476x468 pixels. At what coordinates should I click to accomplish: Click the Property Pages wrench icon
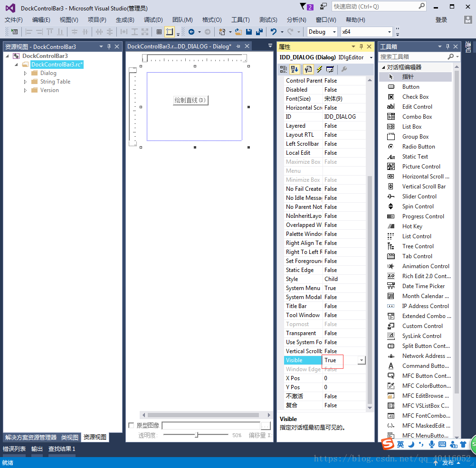344,69
